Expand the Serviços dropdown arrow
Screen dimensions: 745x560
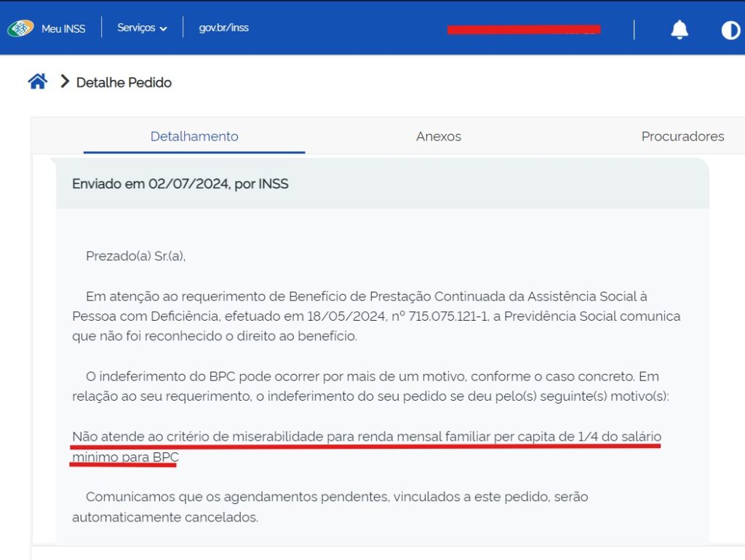click(x=163, y=28)
